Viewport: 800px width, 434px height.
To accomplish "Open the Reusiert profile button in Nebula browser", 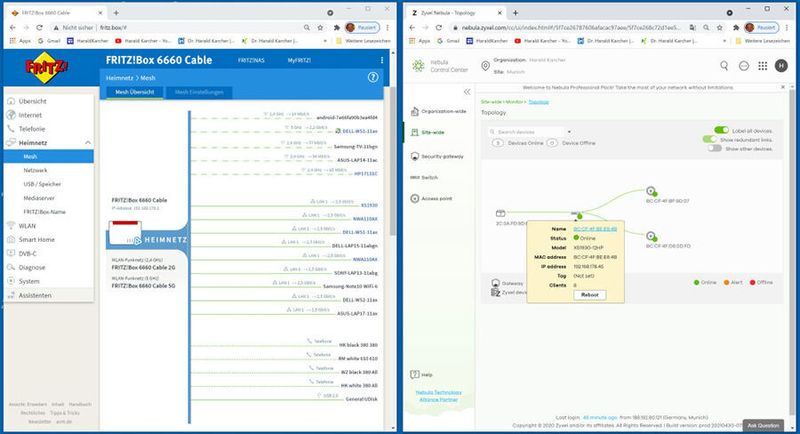I will (761, 28).
